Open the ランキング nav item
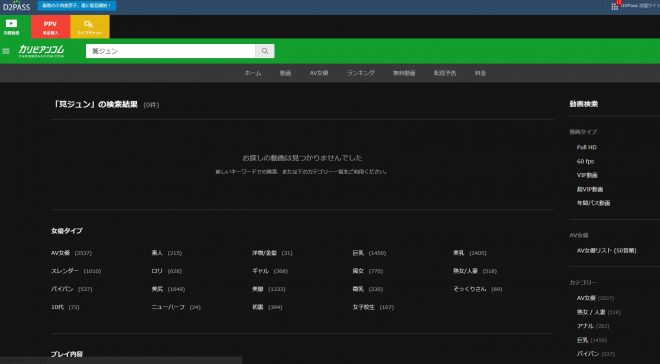This screenshot has width=660, height=364. tap(361, 73)
